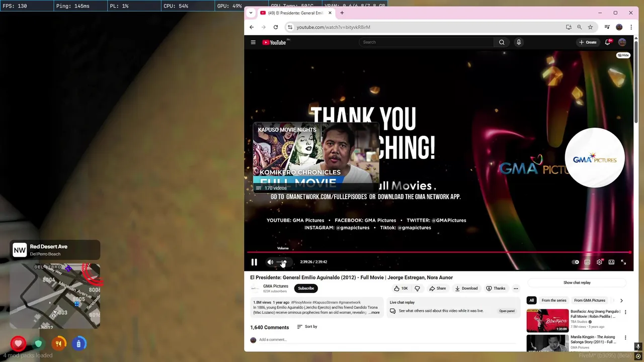Image resolution: width=644 pixels, height=362 pixels.
Task: Like the video thumbs up 10K
Action: tap(401, 288)
